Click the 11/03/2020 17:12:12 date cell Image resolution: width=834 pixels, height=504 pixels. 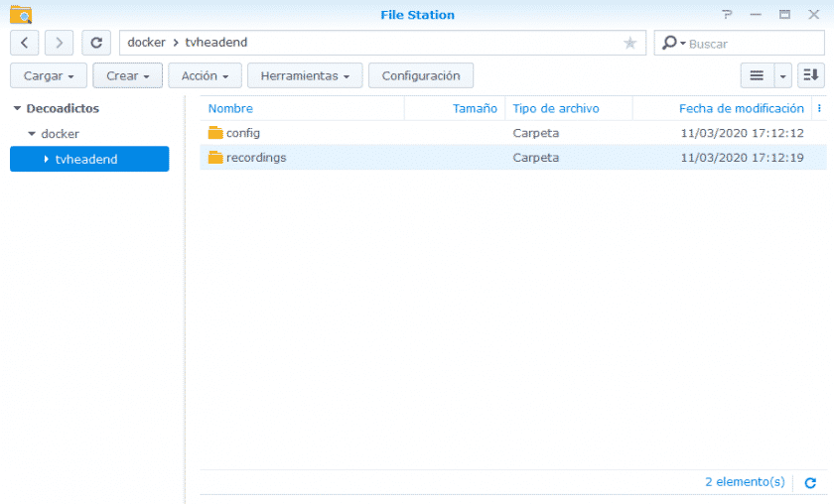[742, 133]
